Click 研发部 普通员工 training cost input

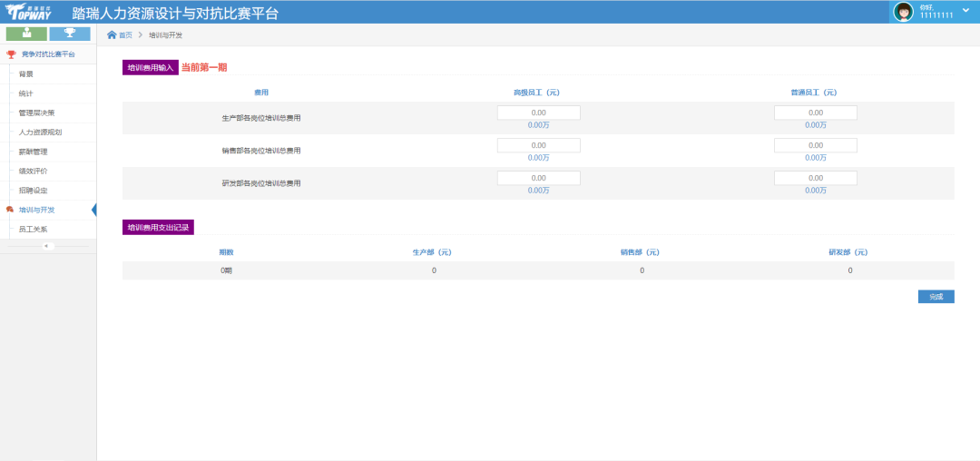click(815, 178)
